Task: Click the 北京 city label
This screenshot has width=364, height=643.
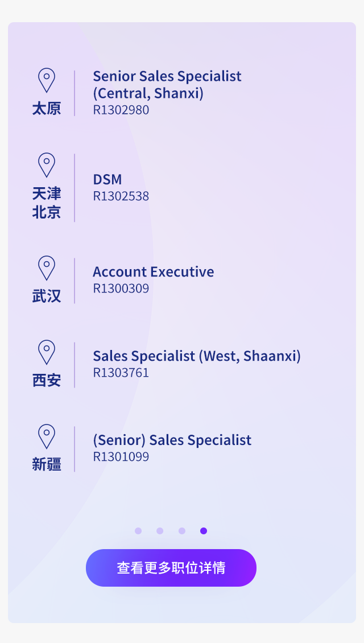Action: point(46,212)
